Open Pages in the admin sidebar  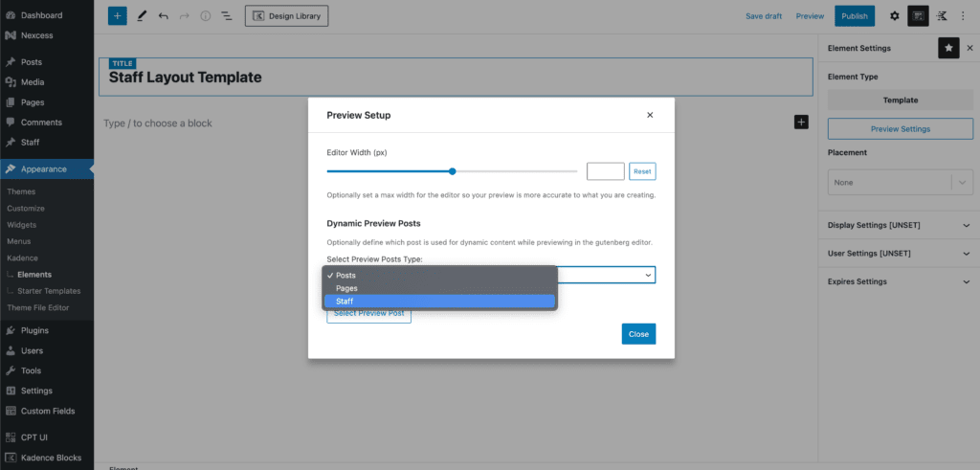[x=47, y=101]
